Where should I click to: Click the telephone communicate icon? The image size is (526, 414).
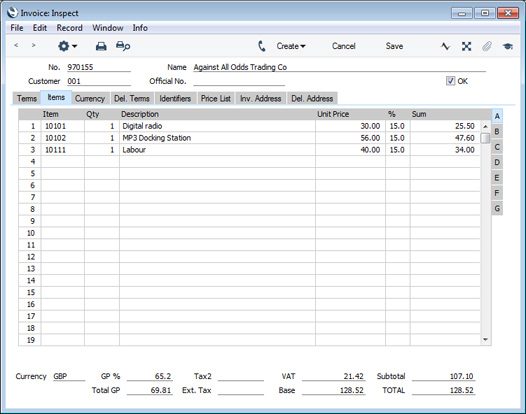(x=262, y=46)
